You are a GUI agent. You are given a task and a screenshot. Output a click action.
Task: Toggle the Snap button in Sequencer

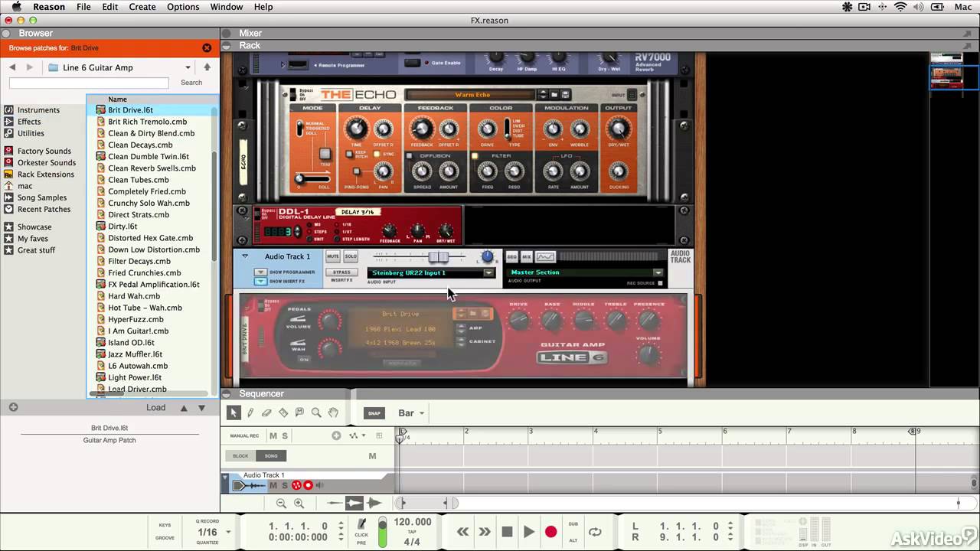374,413
